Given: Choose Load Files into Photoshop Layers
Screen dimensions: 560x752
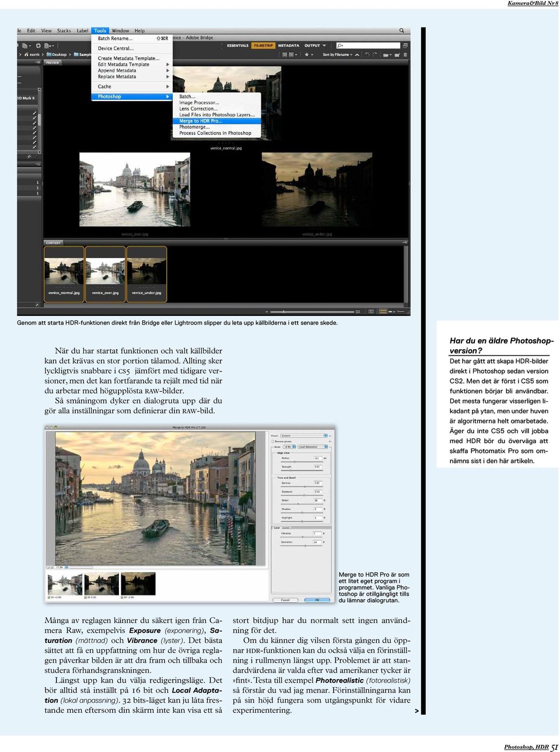Looking at the screenshot, I should tap(216, 115).
